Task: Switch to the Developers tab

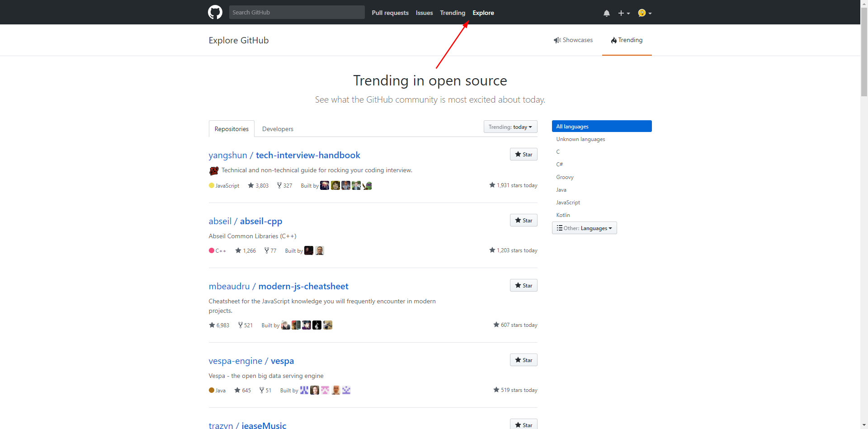Action: pyautogui.click(x=278, y=129)
